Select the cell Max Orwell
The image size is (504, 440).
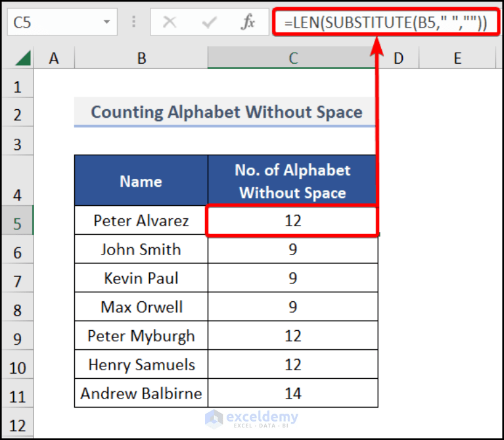pyautogui.click(x=141, y=306)
